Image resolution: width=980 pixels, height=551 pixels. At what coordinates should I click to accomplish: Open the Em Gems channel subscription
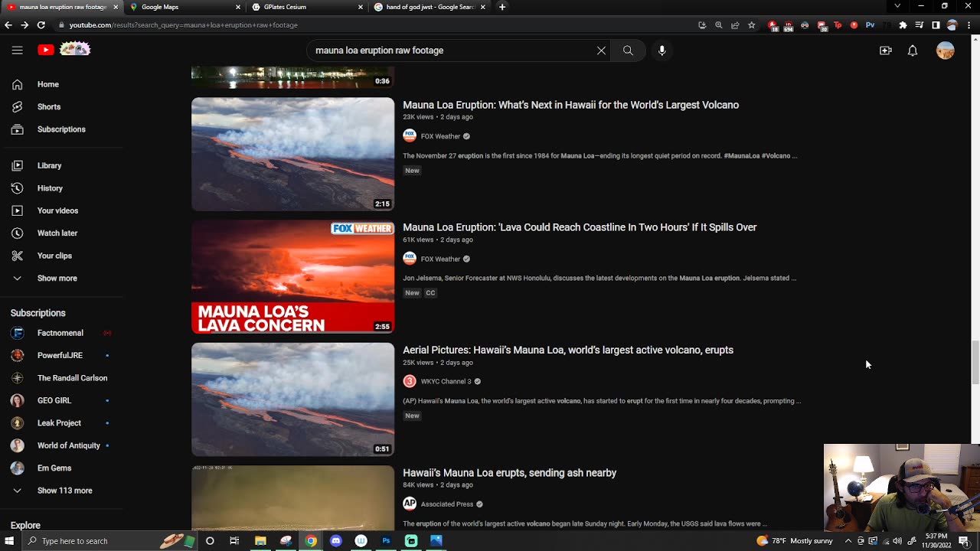click(x=61, y=468)
